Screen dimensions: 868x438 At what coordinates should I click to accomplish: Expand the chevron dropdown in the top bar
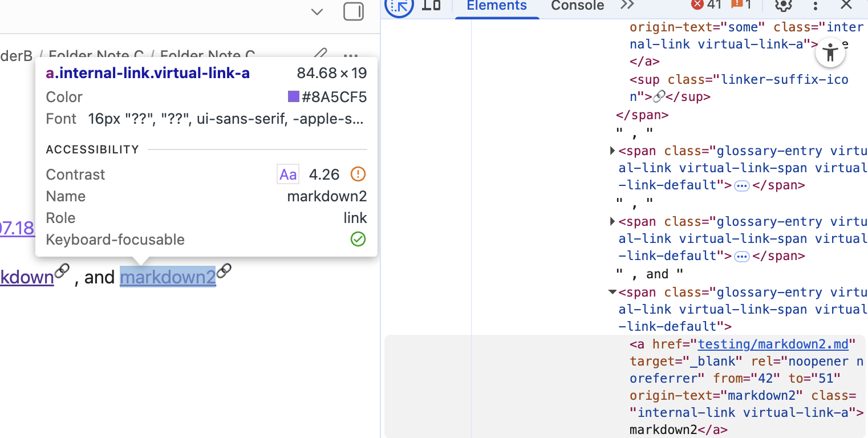[x=317, y=12]
